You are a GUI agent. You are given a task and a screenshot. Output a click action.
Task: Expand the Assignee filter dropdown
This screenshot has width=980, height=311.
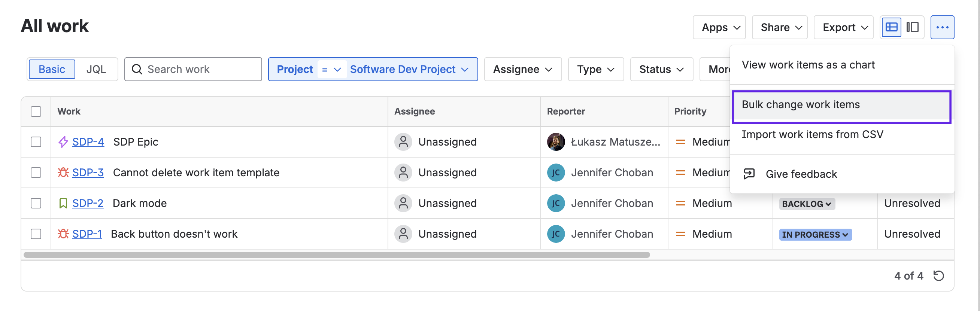tap(522, 69)
